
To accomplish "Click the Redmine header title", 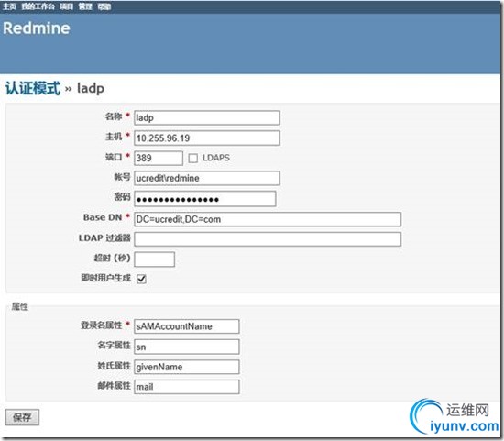I will coord(37,28).
